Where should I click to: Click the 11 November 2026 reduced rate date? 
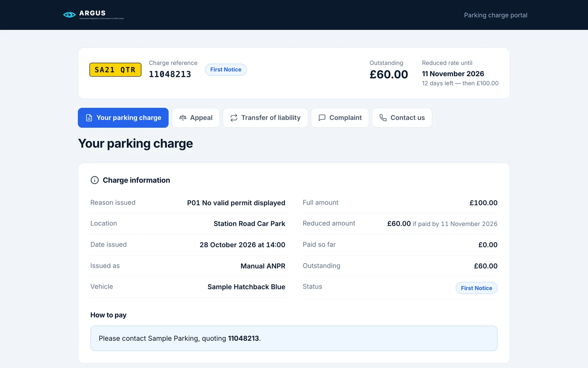click(x=453, y=74)
